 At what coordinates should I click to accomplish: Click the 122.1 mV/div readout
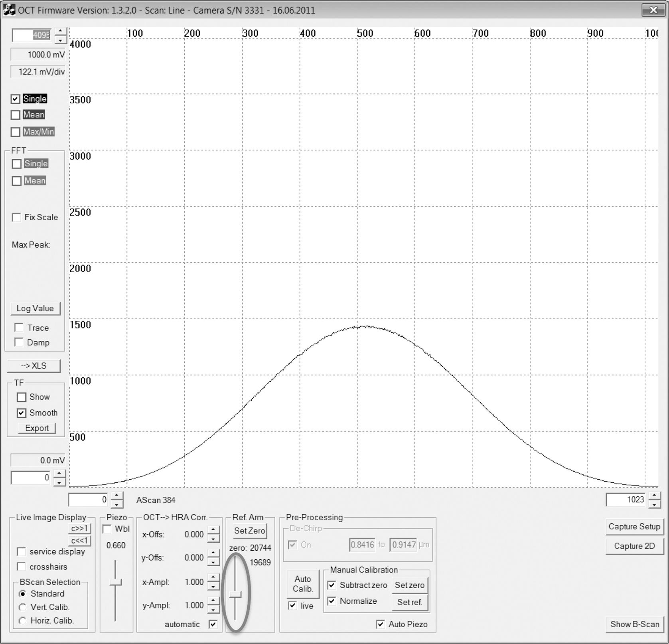coord(38,72)
